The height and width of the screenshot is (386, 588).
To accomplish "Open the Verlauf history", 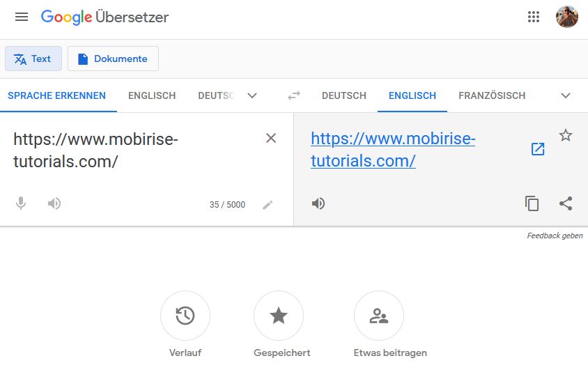I will coord(185,316).
